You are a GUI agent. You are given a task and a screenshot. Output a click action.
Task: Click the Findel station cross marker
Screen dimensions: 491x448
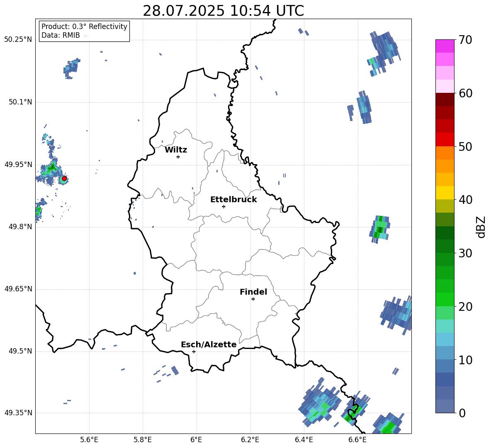253,299
